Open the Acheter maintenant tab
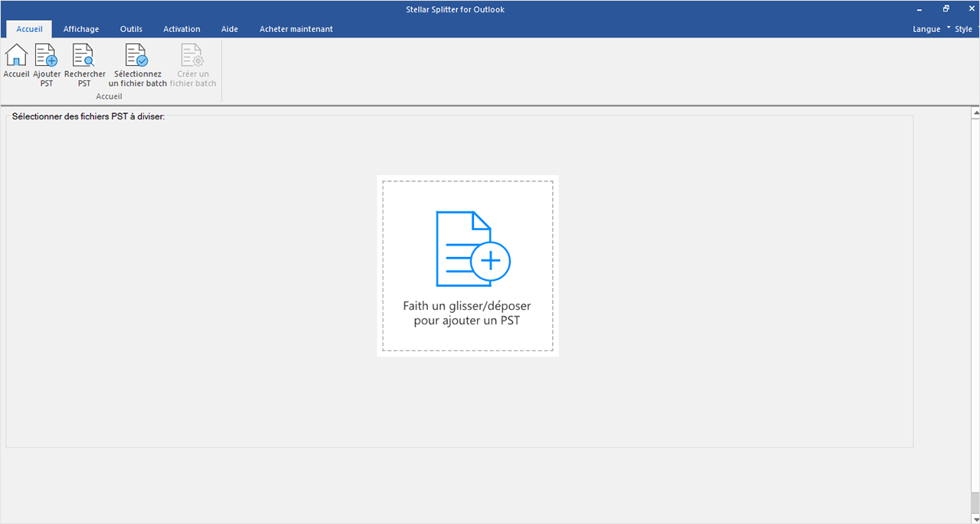Viewport: 980px width, 524px height. coord(296,29)
